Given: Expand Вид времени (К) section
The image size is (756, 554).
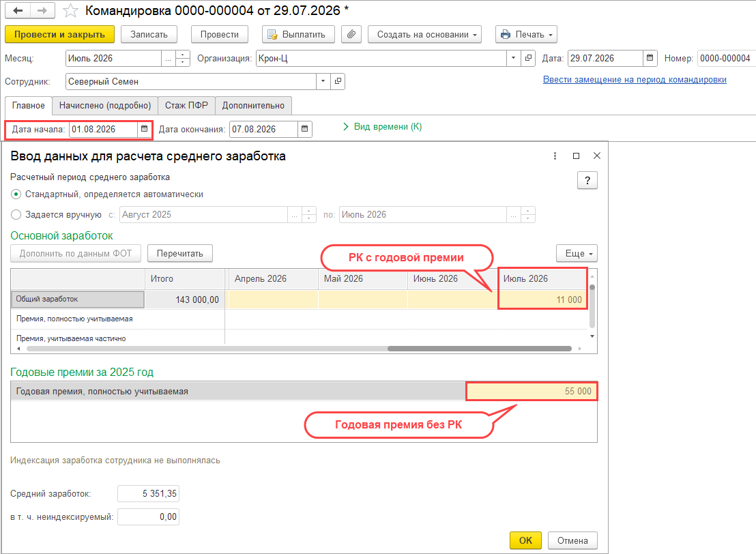Looking at the screenshot, I should pyautogui.click(x=382, y=127).
